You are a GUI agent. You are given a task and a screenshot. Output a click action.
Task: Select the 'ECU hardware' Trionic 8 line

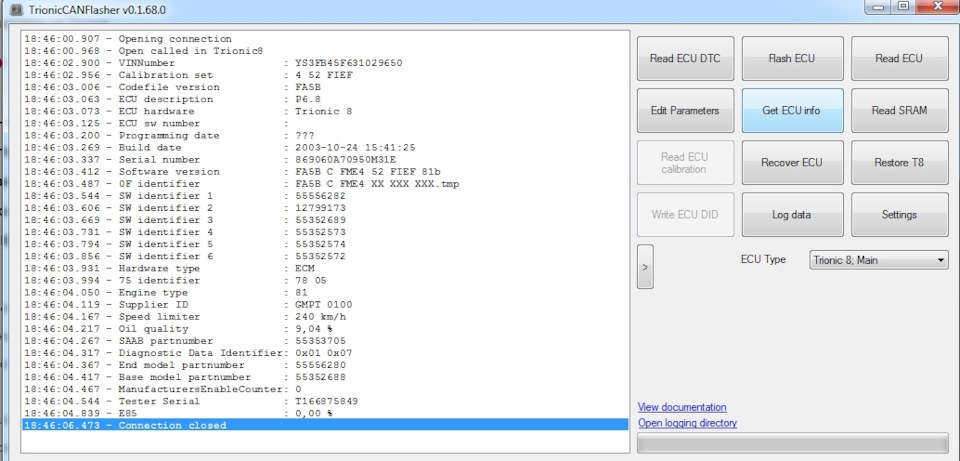tap(325, 111)
